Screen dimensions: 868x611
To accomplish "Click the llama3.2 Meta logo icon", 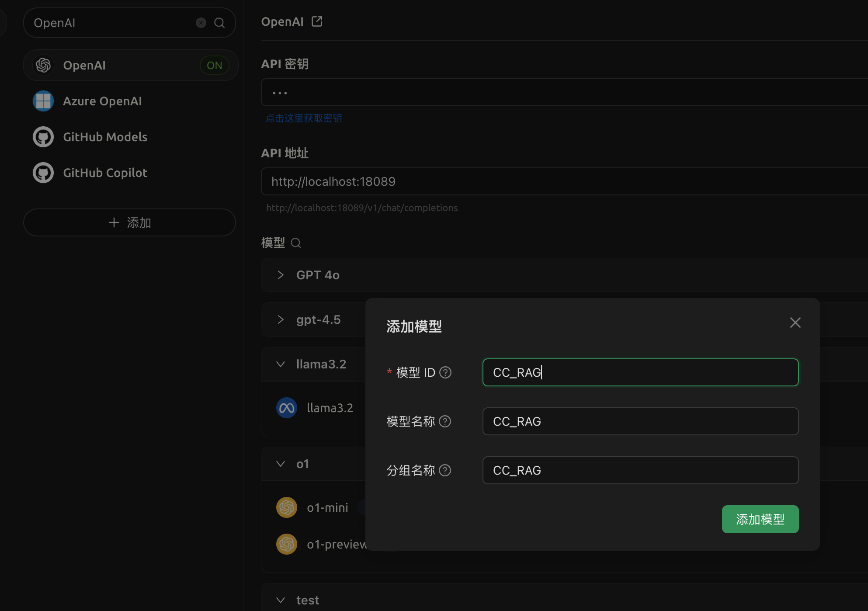I will click(287, 408).
